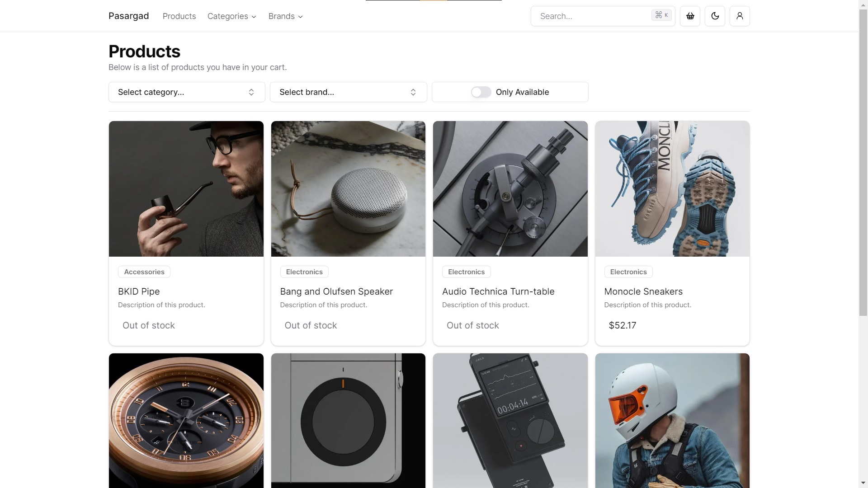This screenshot has height=488, width=868.
Task: Open Monocle Sneakers product title
Action: (x=643, y=291)
